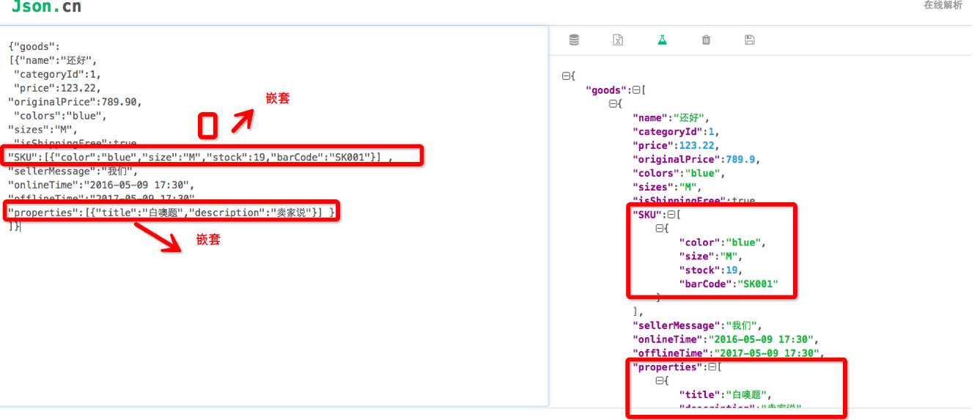Collapse the object inside the SKU array
This screenshot has height=420, width=980.
[x=660, y=228]
